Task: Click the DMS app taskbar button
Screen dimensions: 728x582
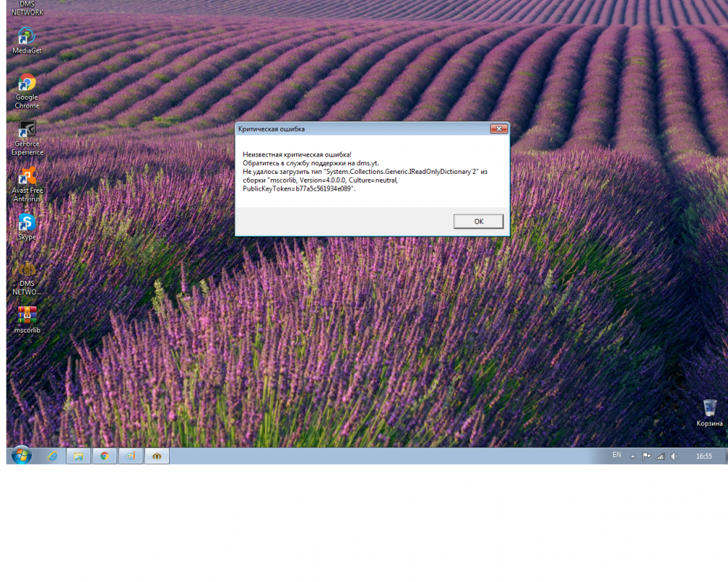Action: click(x=157, y=456)
